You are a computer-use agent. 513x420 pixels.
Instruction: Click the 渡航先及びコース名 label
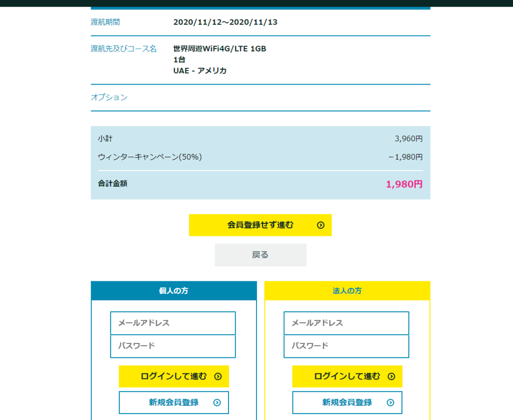click(124, 49)
